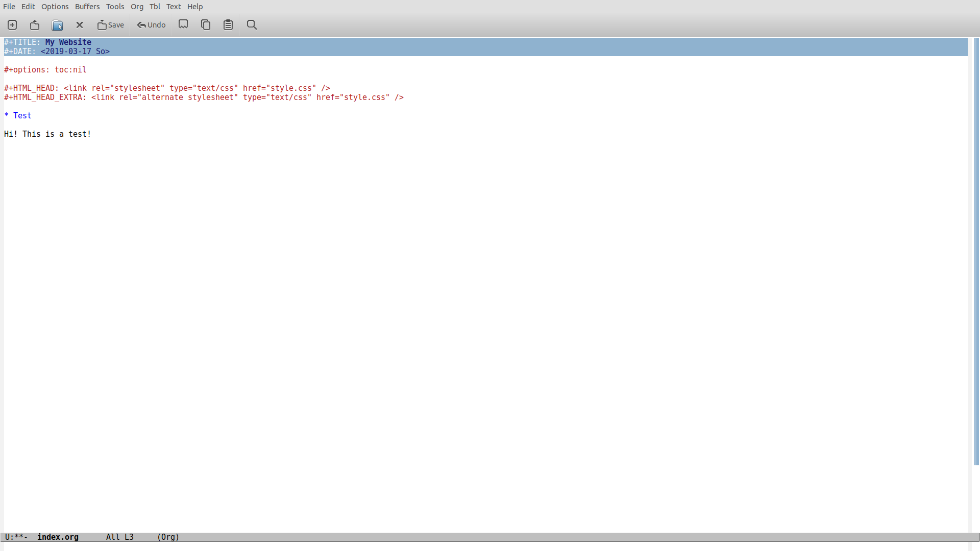Screen dimensions: 980x551
Task: Collapse the Test heading star
Action: [x=7, y=116]
